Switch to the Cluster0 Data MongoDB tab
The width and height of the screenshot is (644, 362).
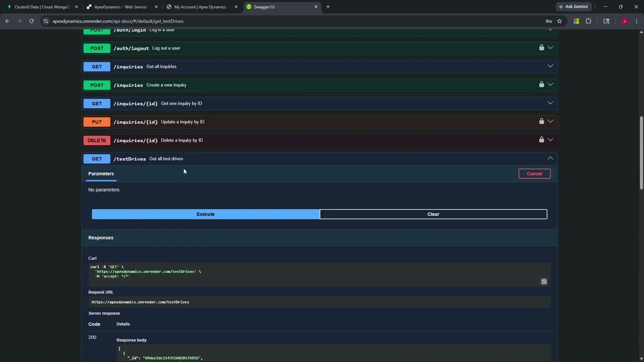pos(42,7)
